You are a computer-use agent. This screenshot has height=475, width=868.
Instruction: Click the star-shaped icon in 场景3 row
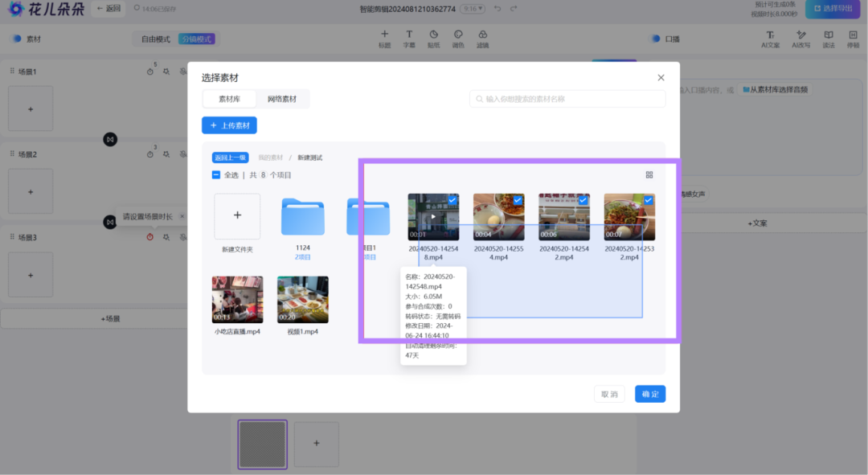pos(166,237)
